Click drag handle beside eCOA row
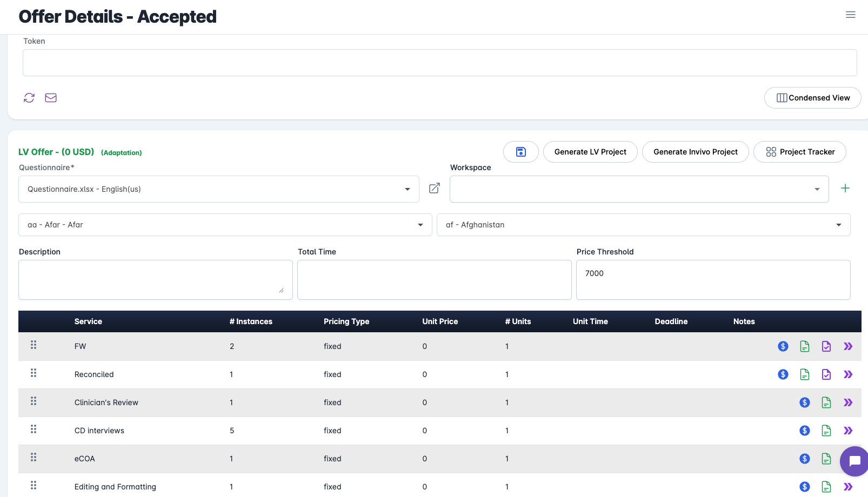Image resolution: width=868 pixels, height=497 pixels. [x=33, y=457]
